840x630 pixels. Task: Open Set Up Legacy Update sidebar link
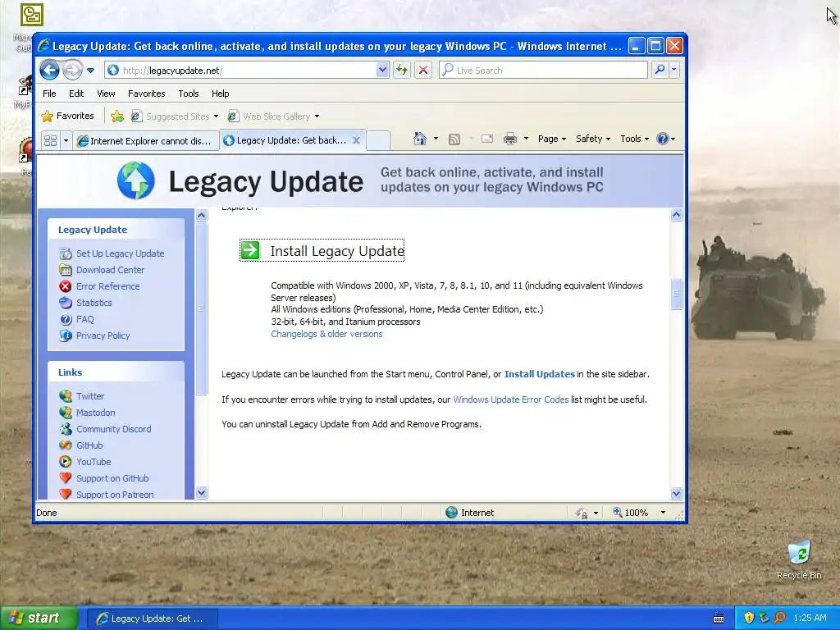tap(120, 253)
